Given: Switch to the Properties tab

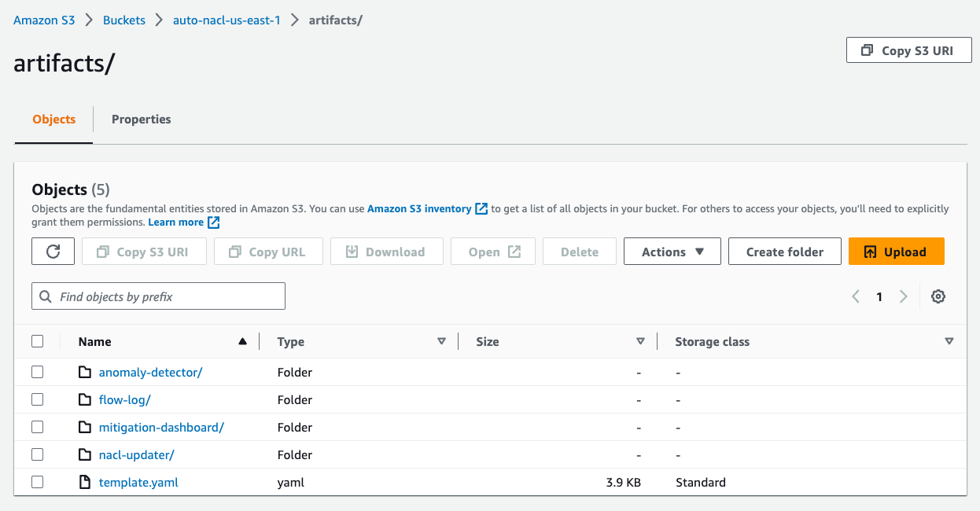Looking at the screenshot, I should pos(141,119).
